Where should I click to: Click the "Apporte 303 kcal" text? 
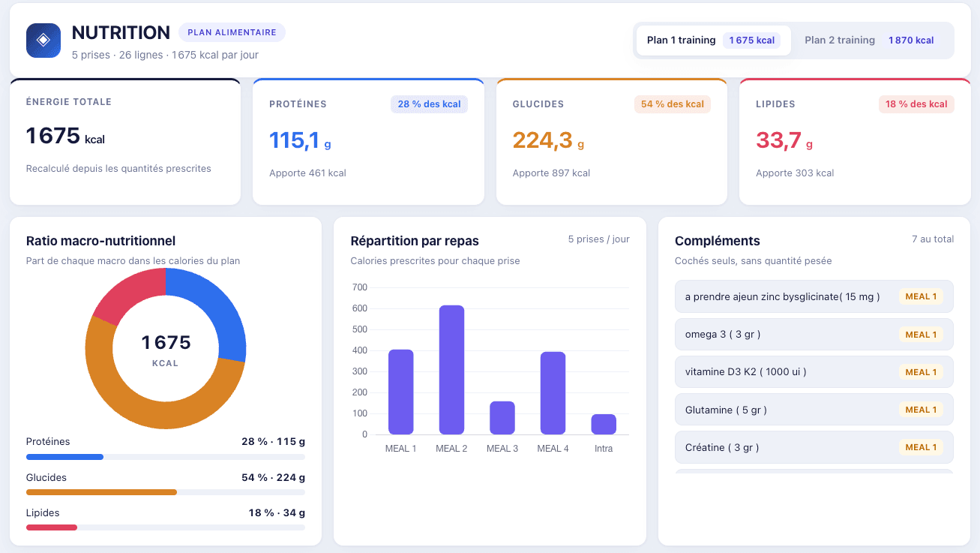795,173
